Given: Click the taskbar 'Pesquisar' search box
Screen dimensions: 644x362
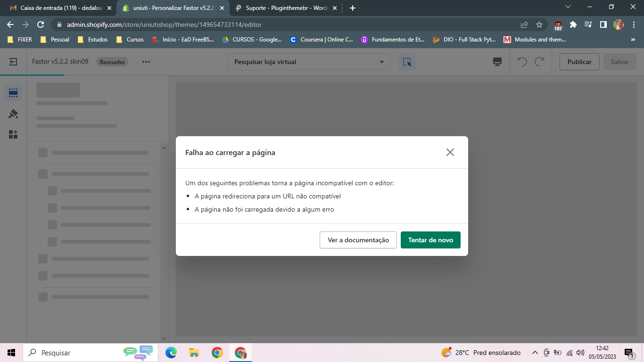Looking at the screenshot, I should coord(90,353).
